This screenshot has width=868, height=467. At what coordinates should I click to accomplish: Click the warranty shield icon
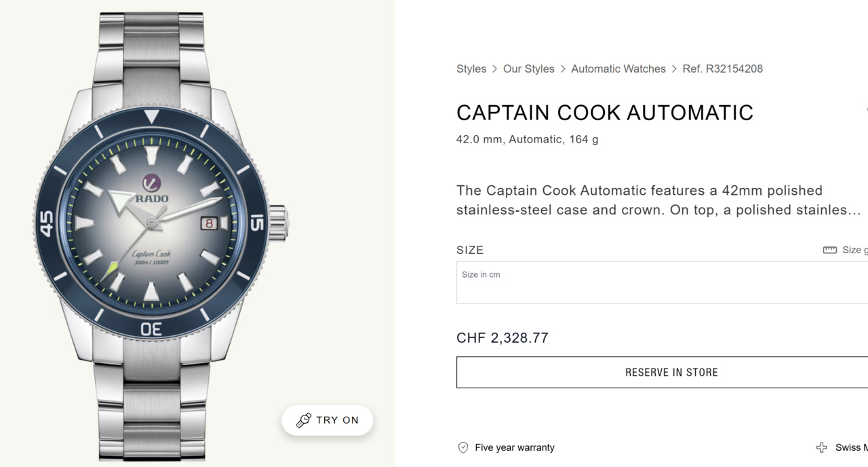click(463, 447)
